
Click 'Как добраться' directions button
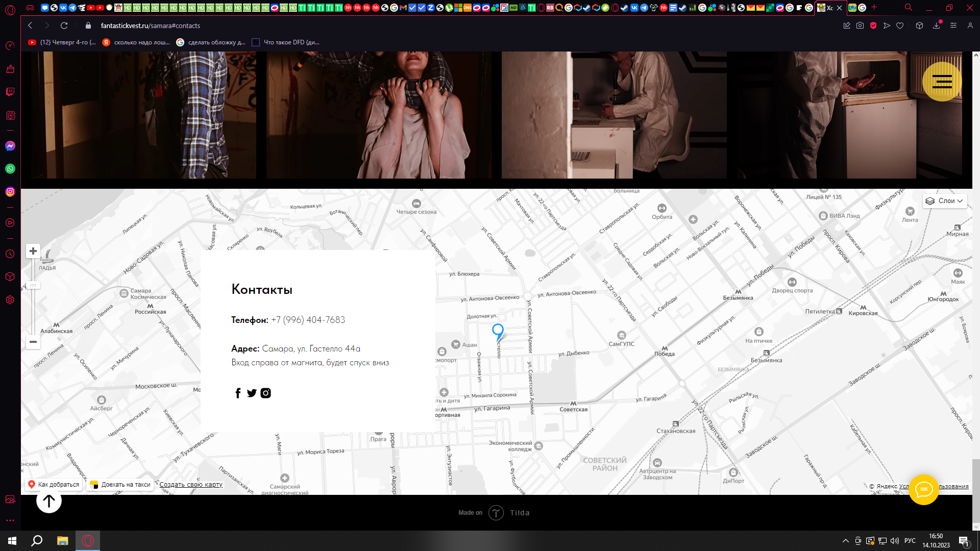pos(54,485)
